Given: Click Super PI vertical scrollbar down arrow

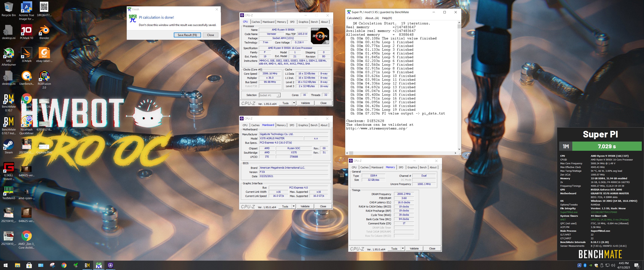Looking at the screenshot, I should click(x=459, y=149).
